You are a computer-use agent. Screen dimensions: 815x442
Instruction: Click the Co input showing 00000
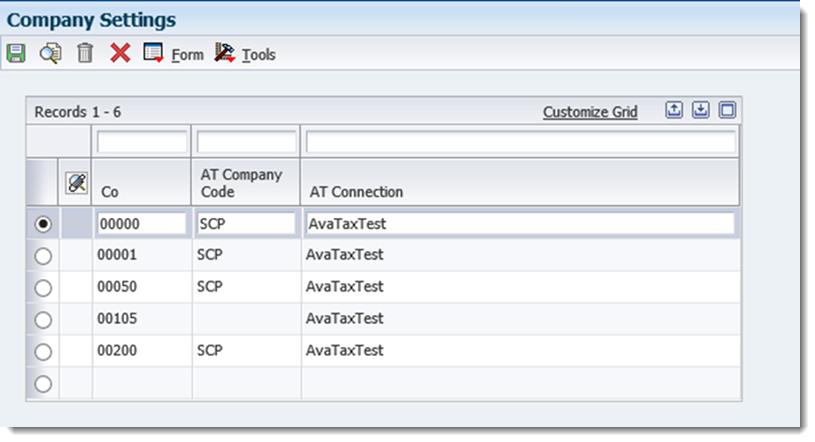pos(142,224)
